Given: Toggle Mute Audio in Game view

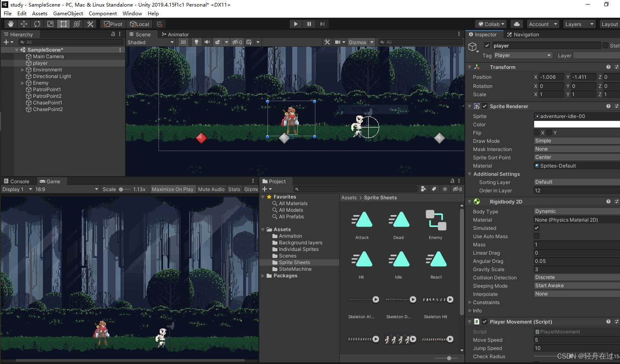Looking at the screenshot, I should (x=211, y=189).
